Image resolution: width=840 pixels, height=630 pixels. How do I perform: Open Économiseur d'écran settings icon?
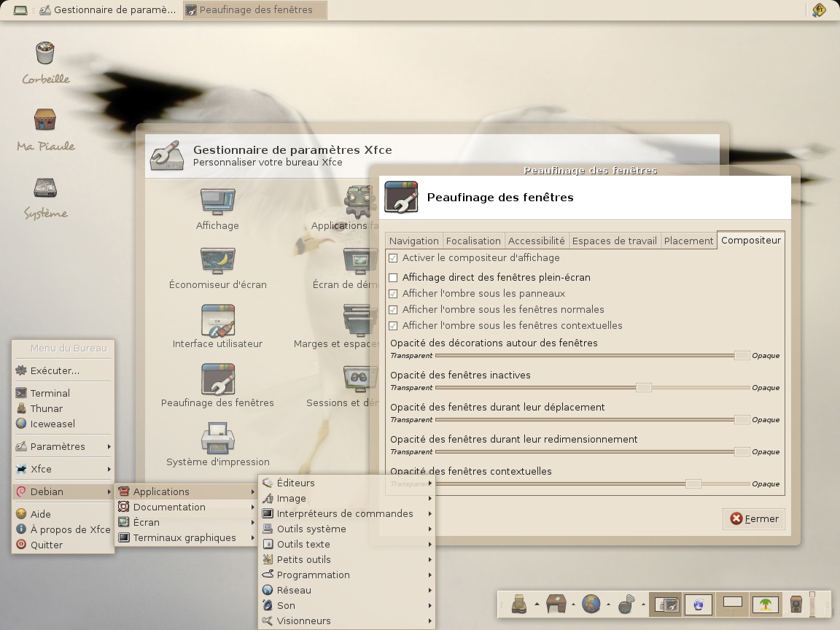pyautogui.click(x=217, y=261)
